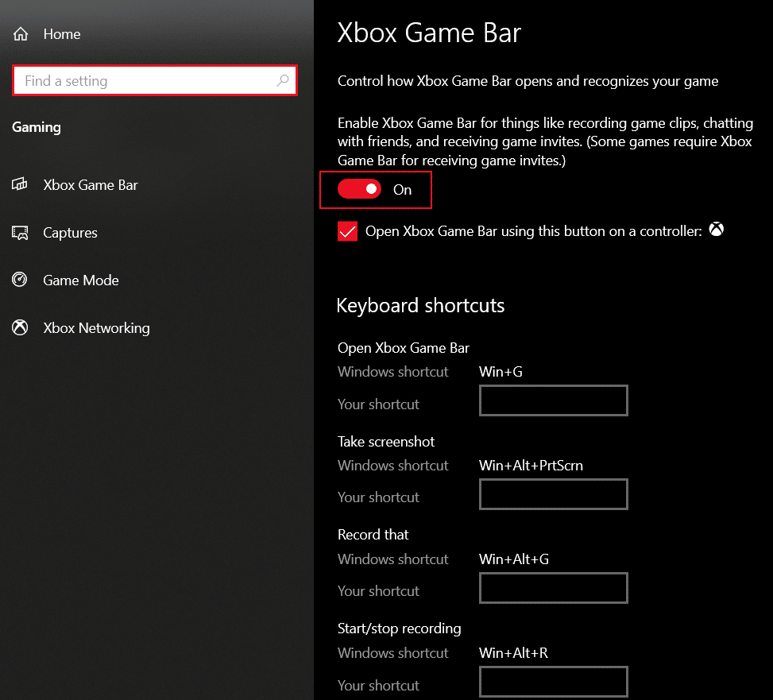The height and width of the screenshot is (700, 773).
Task: Open the Game Mode settings page
Action: pos(80,280)
